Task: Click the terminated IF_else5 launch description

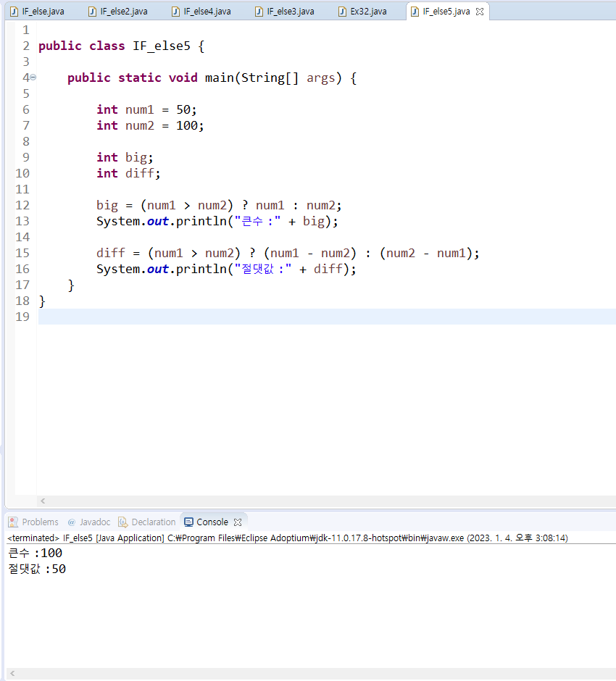Action: [288, 538]
